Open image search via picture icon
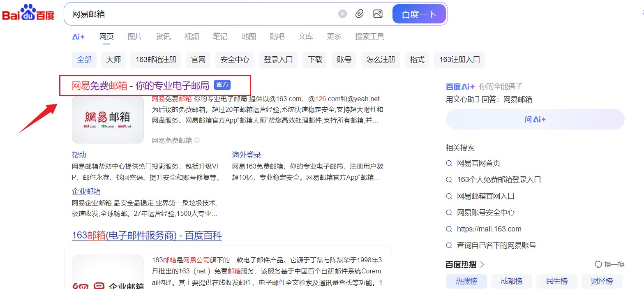644x289 pixels. pos(378,14)
